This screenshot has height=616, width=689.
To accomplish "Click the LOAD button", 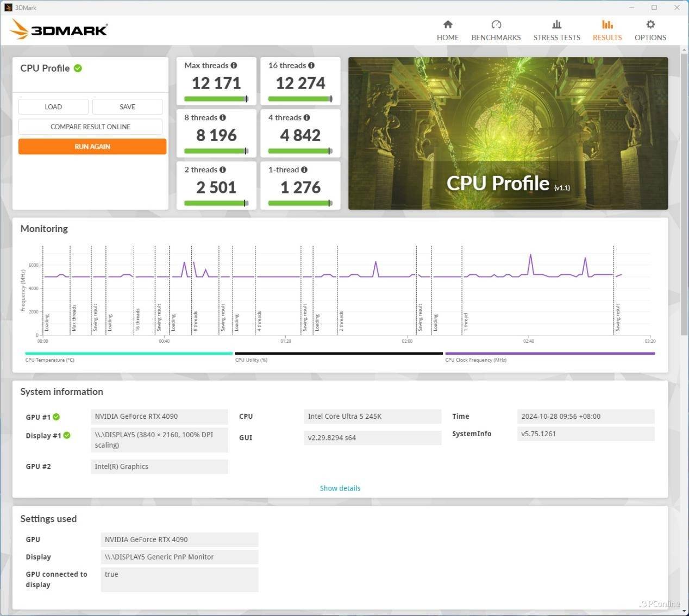I will (53, 106).
